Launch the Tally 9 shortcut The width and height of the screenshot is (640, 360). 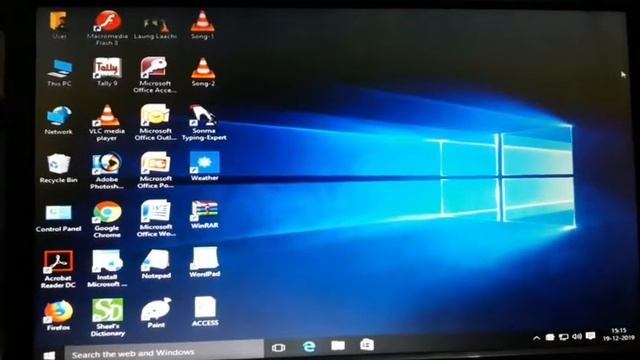pyautogui.click(x=107, y=72)
